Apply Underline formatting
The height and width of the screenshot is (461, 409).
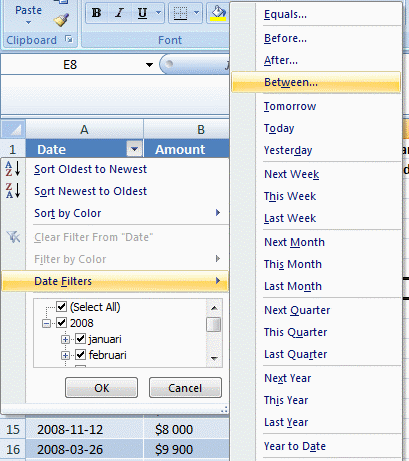(142, 13)
